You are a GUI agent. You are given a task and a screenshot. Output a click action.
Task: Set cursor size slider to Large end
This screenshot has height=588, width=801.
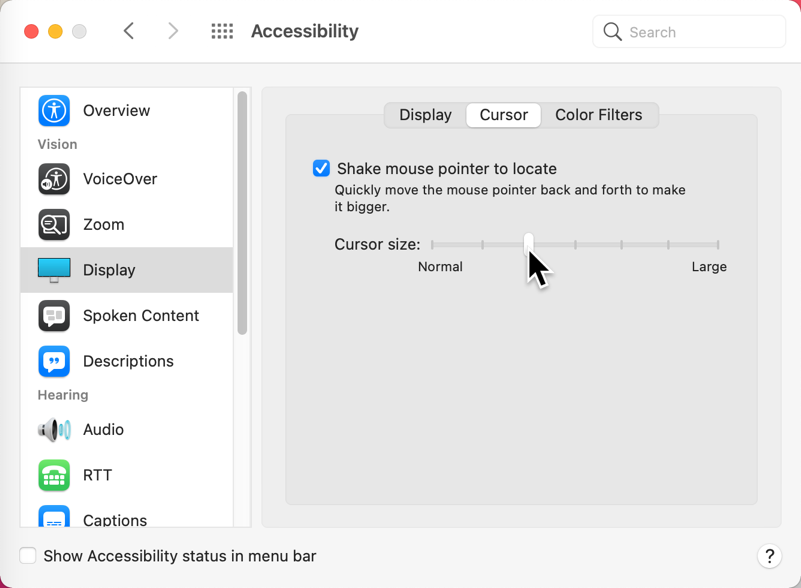pos(717,244)
